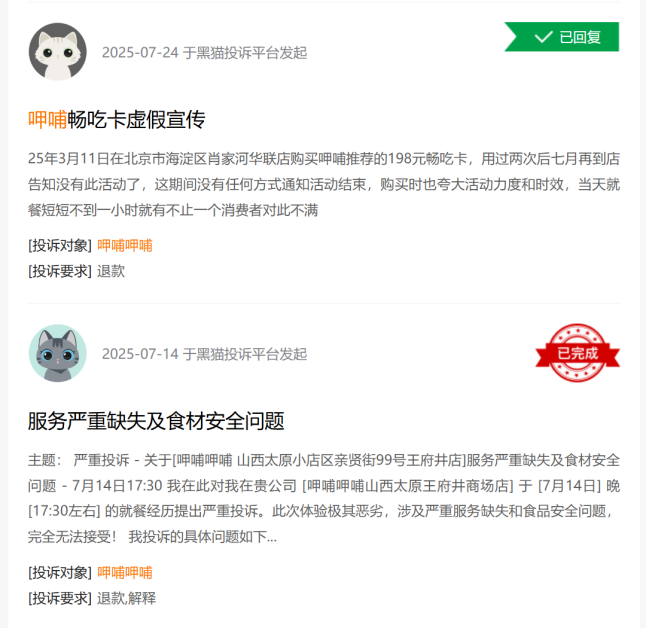Image resolution: width=647 pixels, height=629 pixels.
Task: Click the white cat avatar
Action: (x=58, y=52)
